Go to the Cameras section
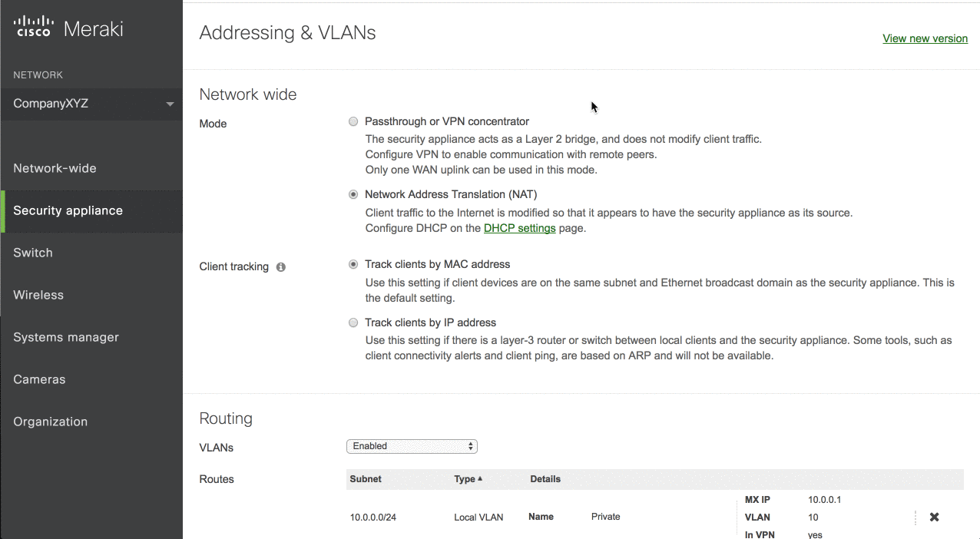The image size is (980, 539). pos(39,379)
